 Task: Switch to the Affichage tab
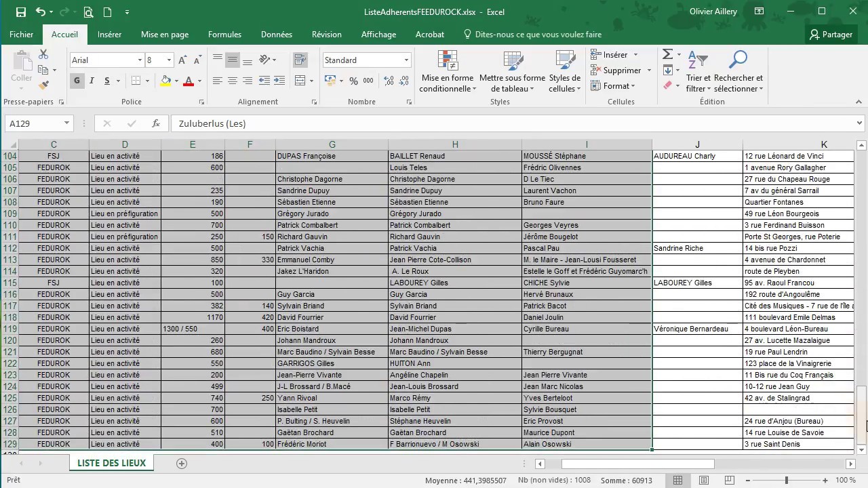378,35
